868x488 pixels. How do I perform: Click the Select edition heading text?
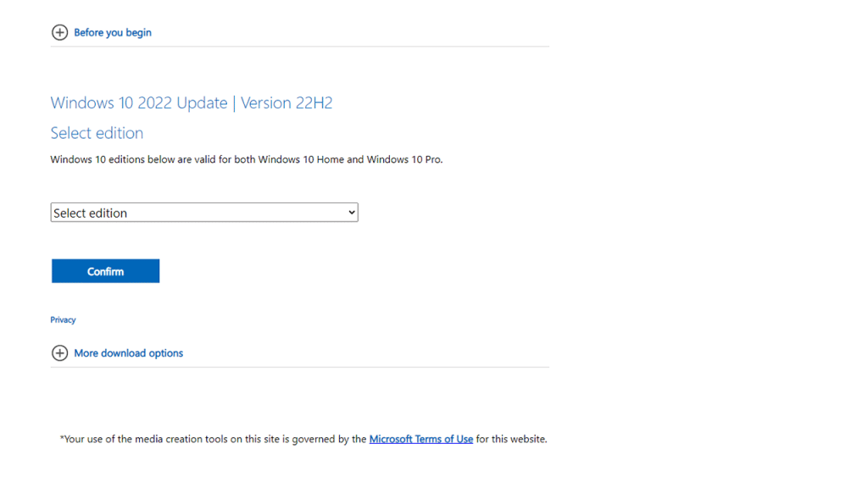(x=97, y=133)
